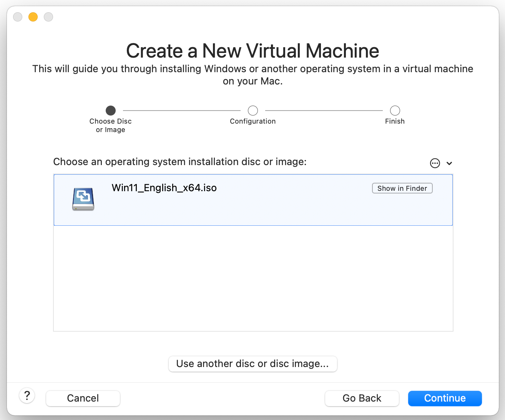The image size is (505, 420).
Task: Click the Choose Disc or Image label
Action: 111,126
